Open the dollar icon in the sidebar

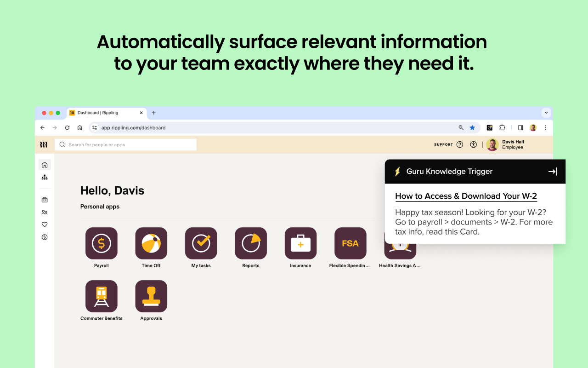pos(45,237)
